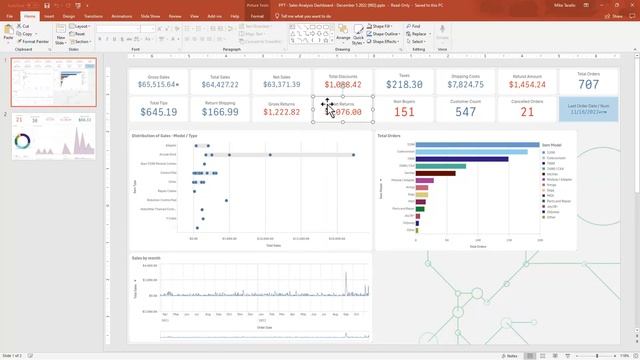The height and width of the screenshot is (360, 640).
Task: Click the Total Tips $645.19 card
Action: coord(158,109)
